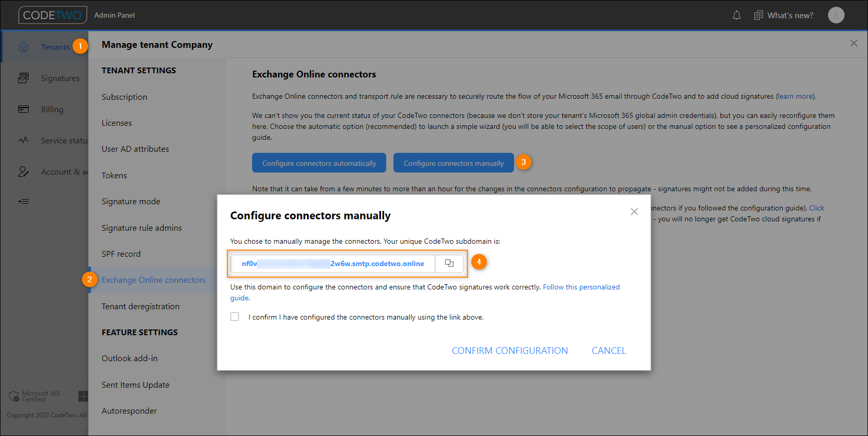Select Exchange Online connectors setting
868x436 pixels.
(x=153, y=280)
